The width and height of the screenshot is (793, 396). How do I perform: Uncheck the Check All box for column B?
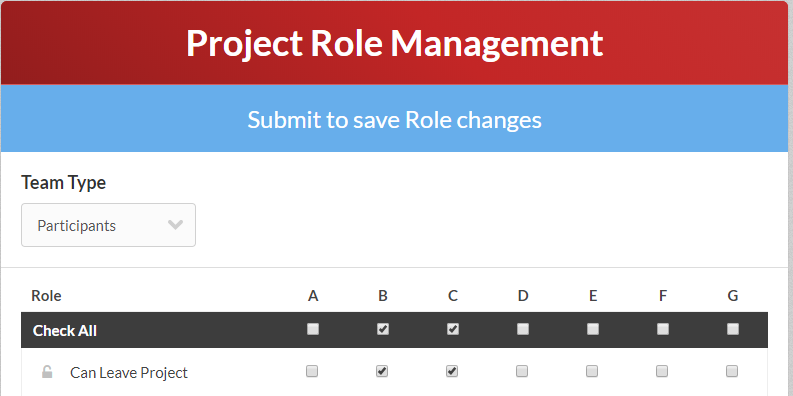pos(383,329)
